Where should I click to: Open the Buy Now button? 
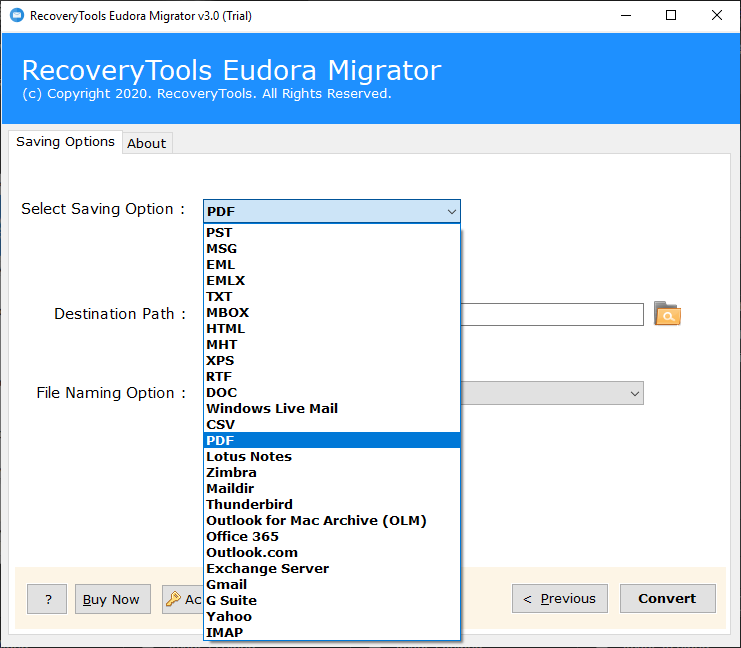tap(111, 599)
